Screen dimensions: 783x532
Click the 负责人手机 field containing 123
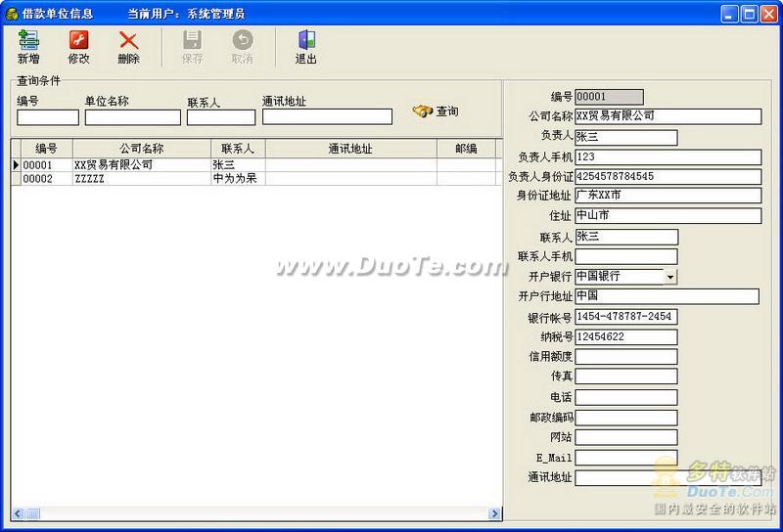(668, 156)
